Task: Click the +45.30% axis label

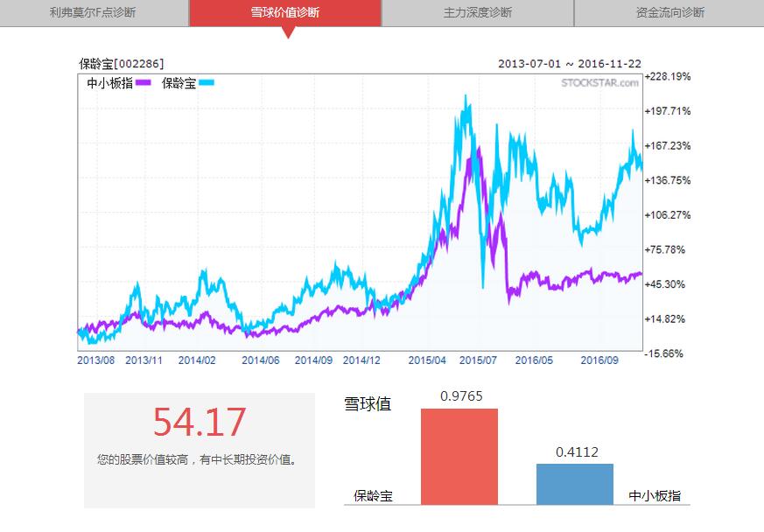Action: (x=664, y=284)
